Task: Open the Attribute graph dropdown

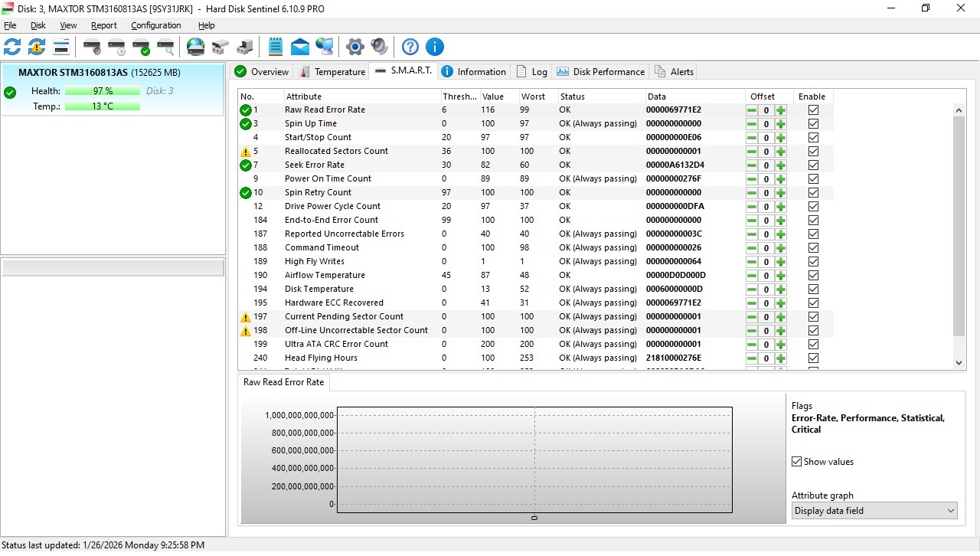Action: (x=874, y=511)
